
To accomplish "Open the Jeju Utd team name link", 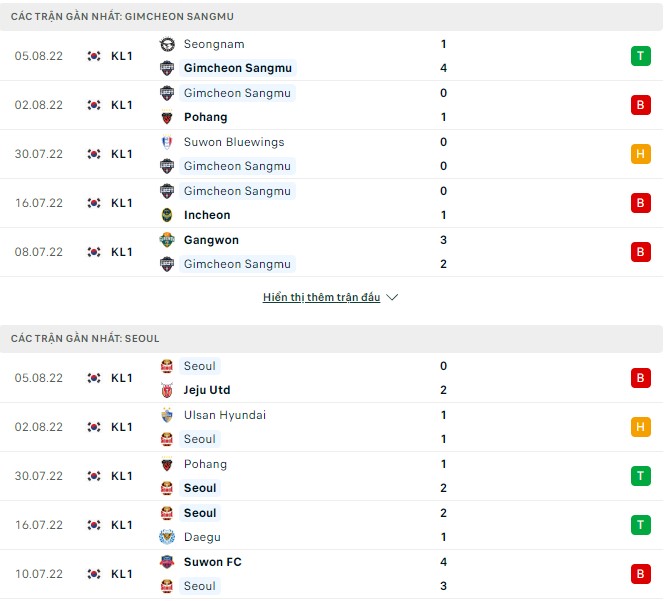I will [207, 390].
